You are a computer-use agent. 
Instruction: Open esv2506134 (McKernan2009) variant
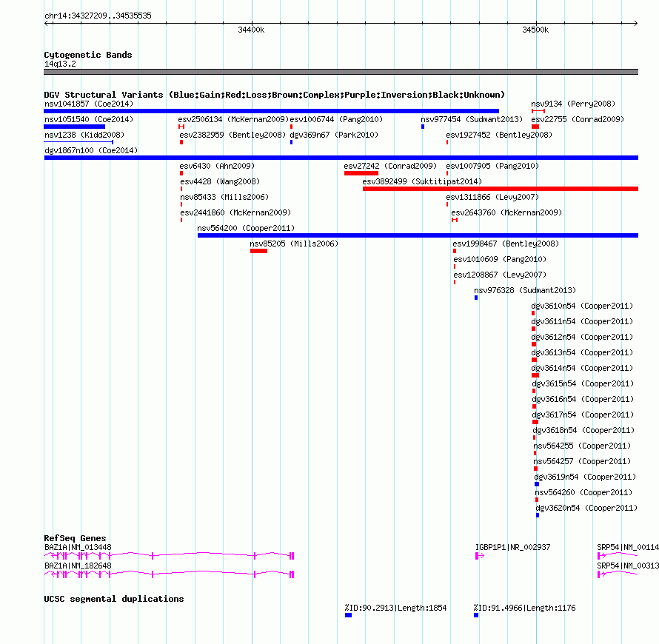(x=233, y=119)
